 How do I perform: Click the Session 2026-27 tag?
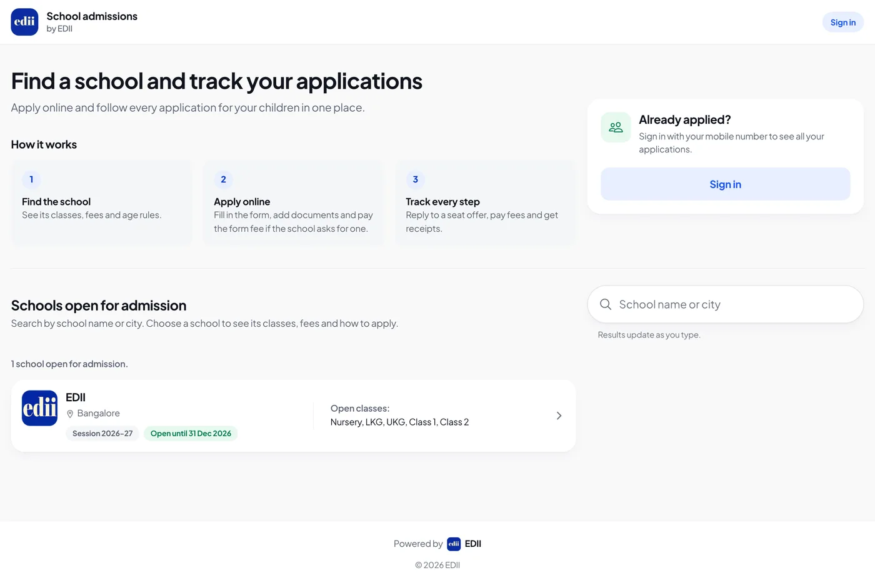pyautogui.click(x=102, y=434)
